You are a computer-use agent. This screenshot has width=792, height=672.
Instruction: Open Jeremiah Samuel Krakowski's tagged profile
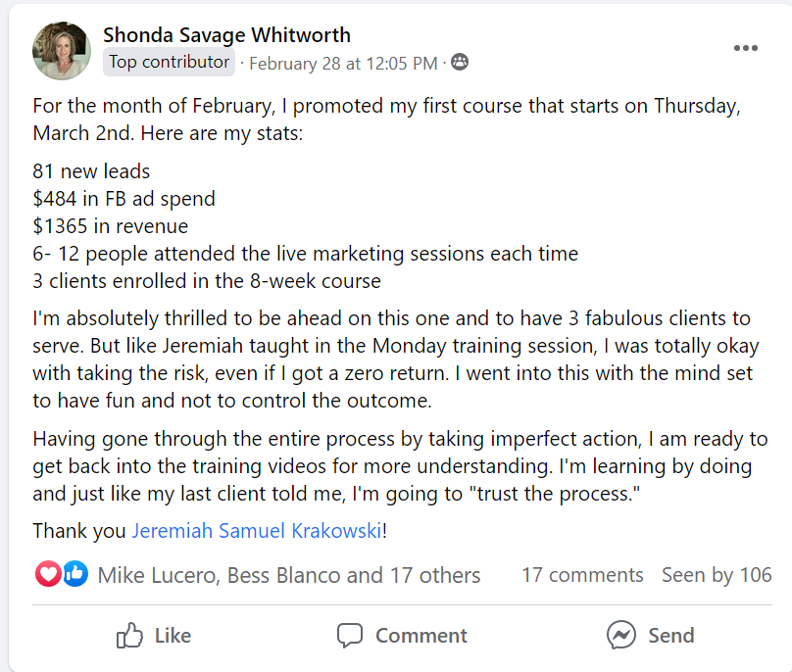click(257, 531)
